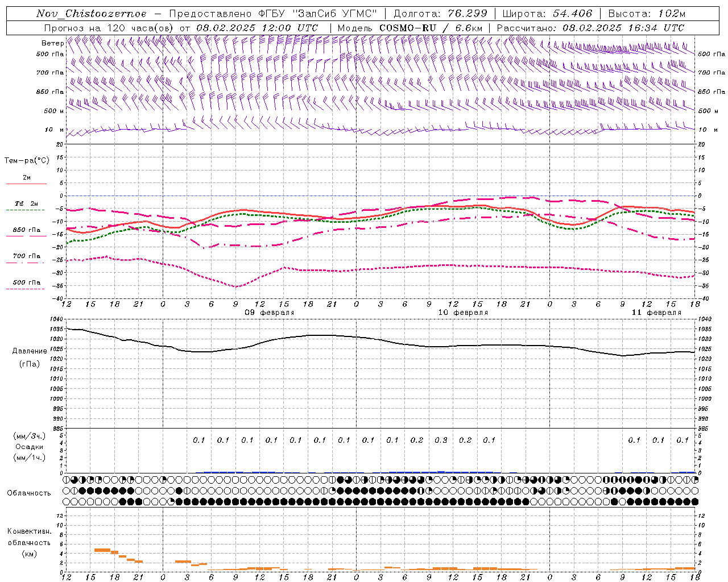Click the 'Td 2м' dew point legend entry
The width and height of the screenshot is (728, 582).
tap(27, 203)
